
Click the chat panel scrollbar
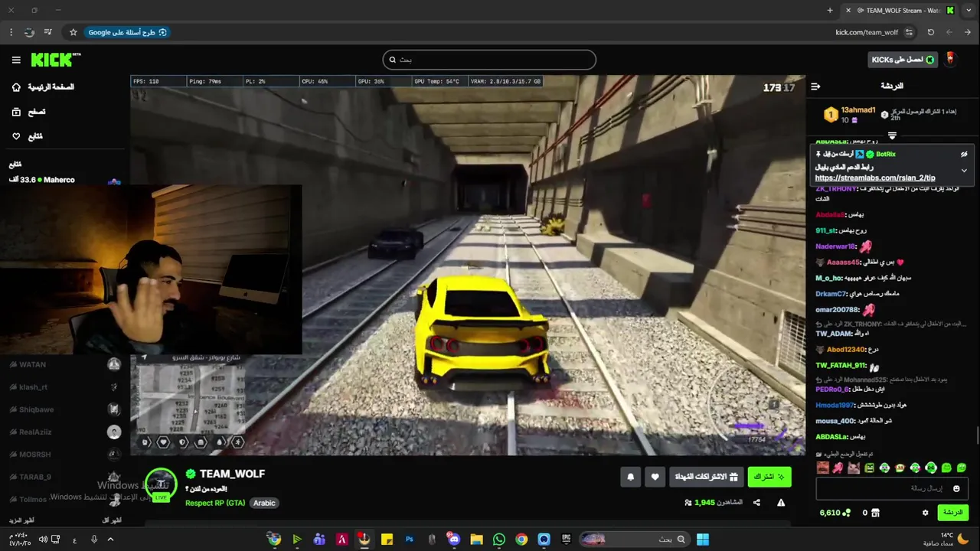click(x=976, y=436)
